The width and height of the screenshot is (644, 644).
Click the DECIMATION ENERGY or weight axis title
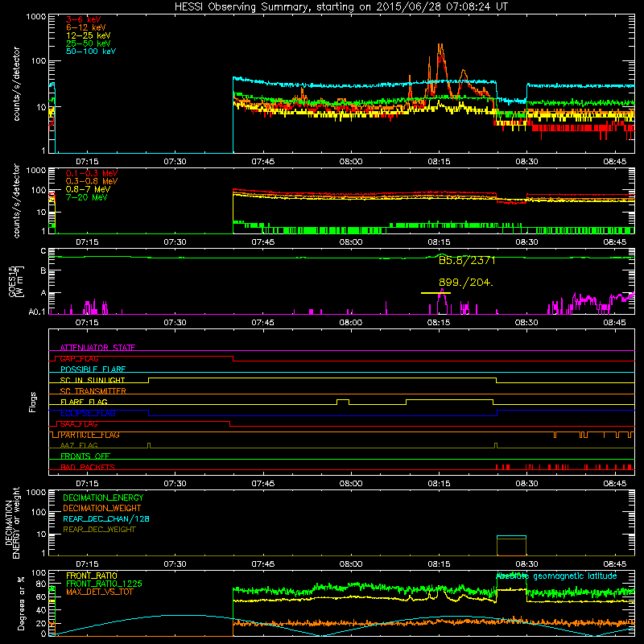click(12, 522)
